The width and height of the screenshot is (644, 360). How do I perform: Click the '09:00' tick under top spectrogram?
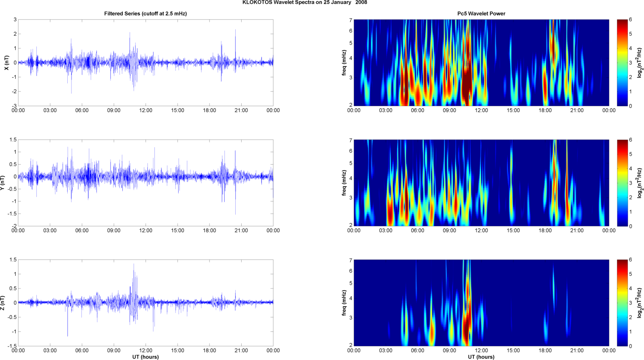(449, 110)
